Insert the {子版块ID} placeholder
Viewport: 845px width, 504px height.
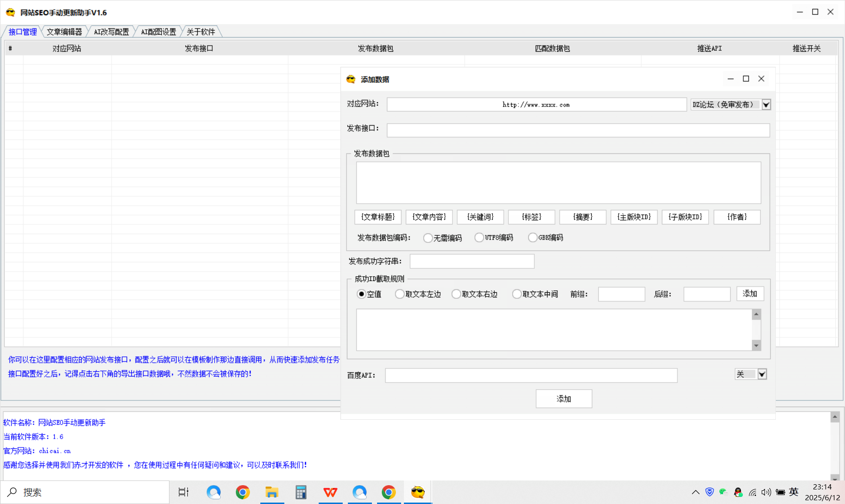685,217
